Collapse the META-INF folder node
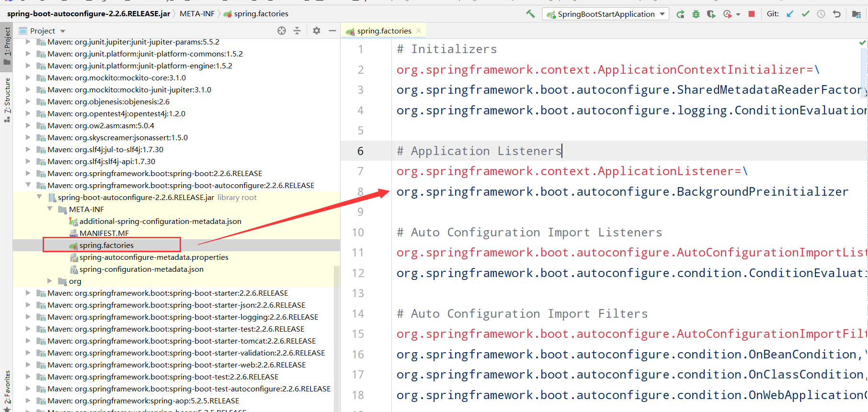The width and height of the screenshot is (868, 412). point(50,209)
